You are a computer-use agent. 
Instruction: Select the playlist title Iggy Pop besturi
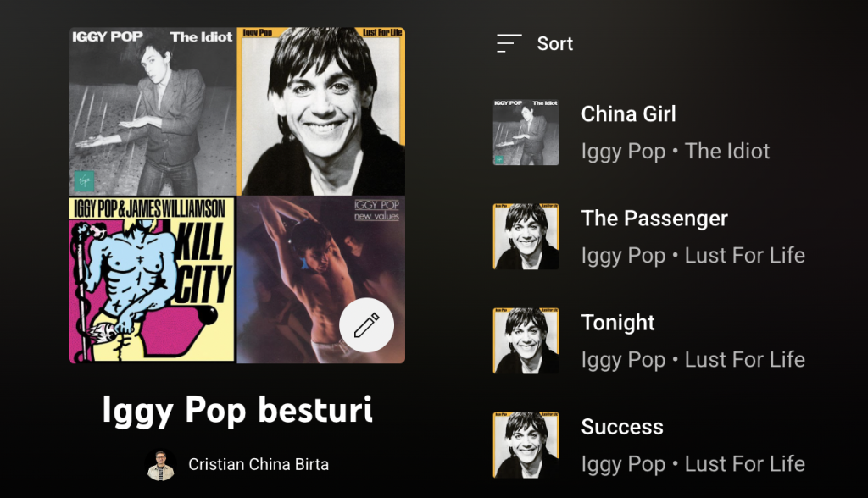236,412
